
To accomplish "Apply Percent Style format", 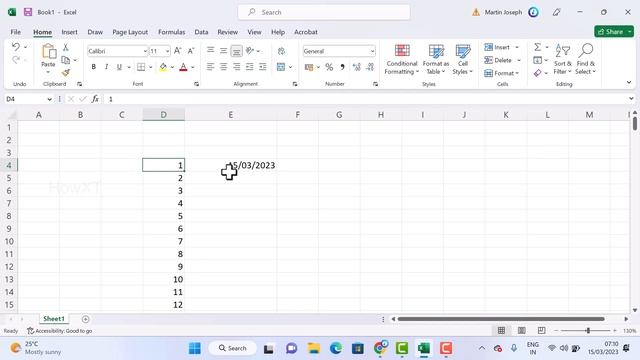I will click(329, 67).
